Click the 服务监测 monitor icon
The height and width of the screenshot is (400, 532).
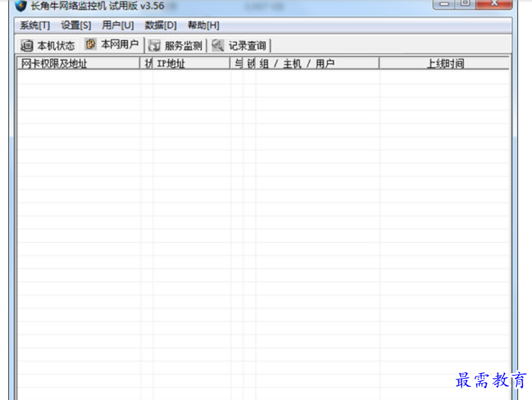click(154, 45)
